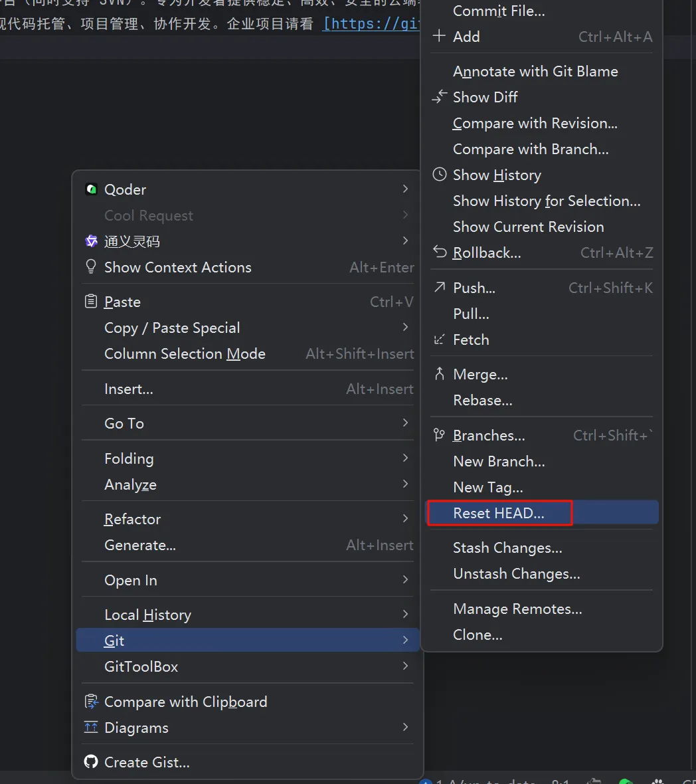Select Reset HEAD... from Git submenu
The width and height of the screenshot is (696, 784).
coord(499,513)
